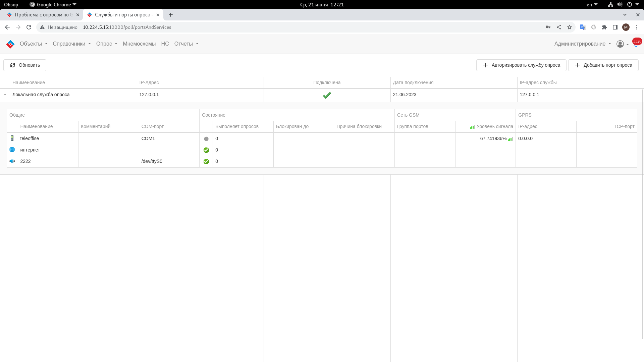
Task: Collapse the Локальная служба опроса row
Action: pyautogui.click(x=5, y=95)
